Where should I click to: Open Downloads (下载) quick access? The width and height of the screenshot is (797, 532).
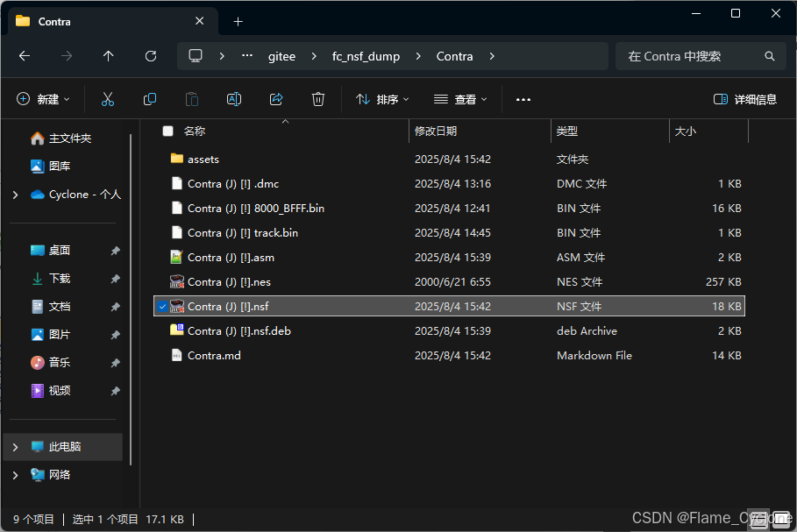50,279
